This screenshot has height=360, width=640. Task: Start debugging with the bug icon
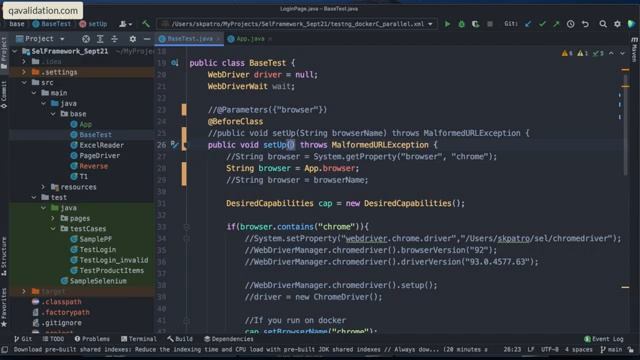pos(461,24)
